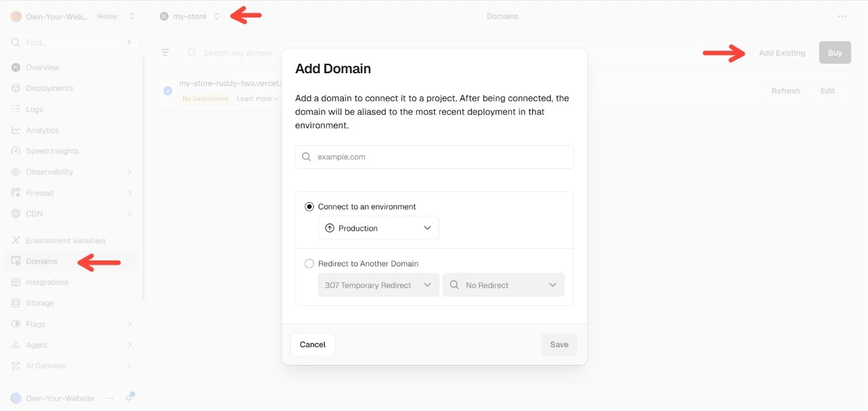This screenshot has height=411, width=868.
Task: Click the Domains sidebar icon
Action: pyautogui.click(x=16, y=261)
